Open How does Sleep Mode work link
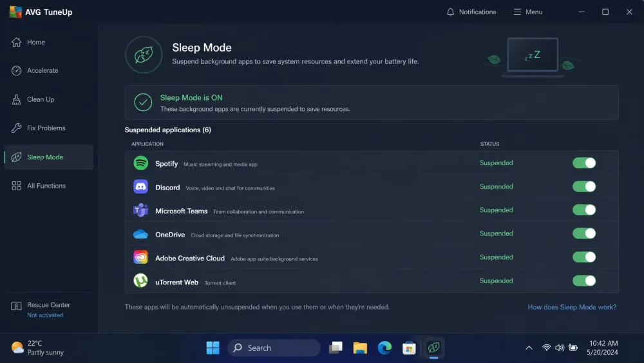This screenshot has width=644, height=363. (x=572, y=307)
